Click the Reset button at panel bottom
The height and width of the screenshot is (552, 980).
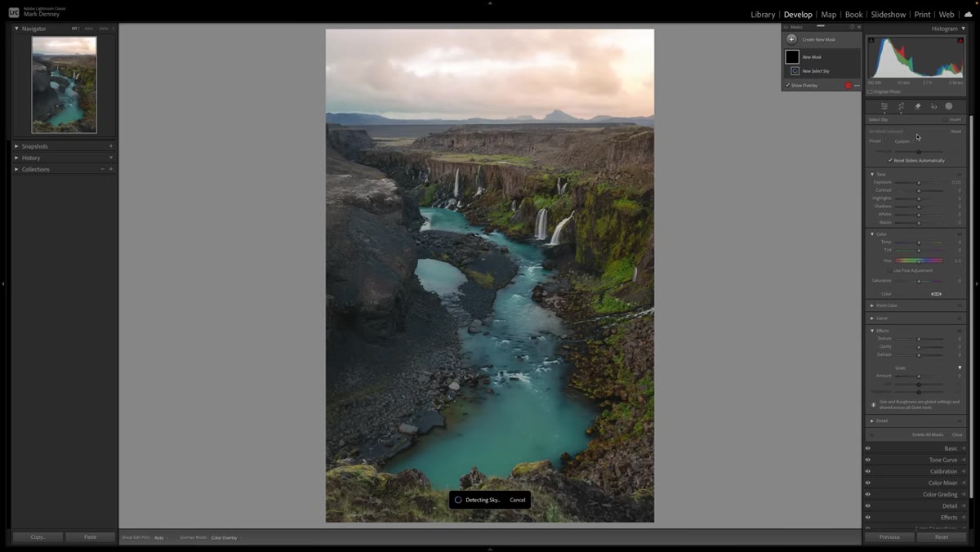[942, 536]
